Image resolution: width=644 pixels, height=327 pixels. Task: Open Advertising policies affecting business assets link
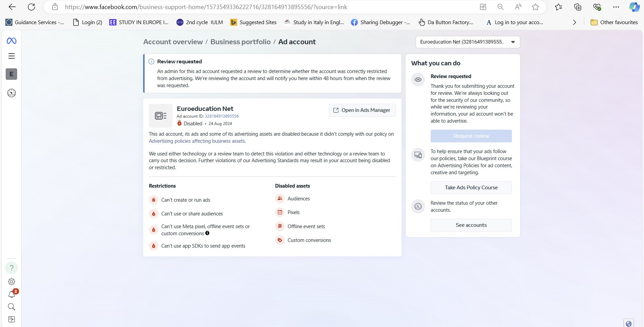(197, 141)
